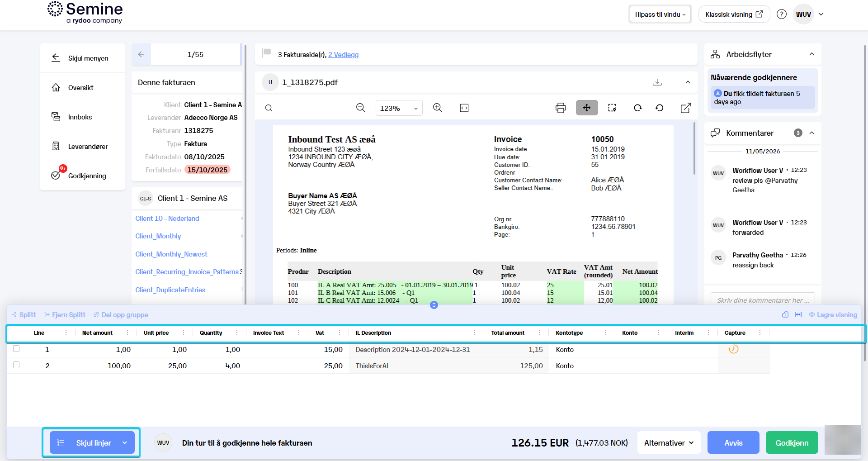
Task: Click the comment input field
Action: [763, 299]
